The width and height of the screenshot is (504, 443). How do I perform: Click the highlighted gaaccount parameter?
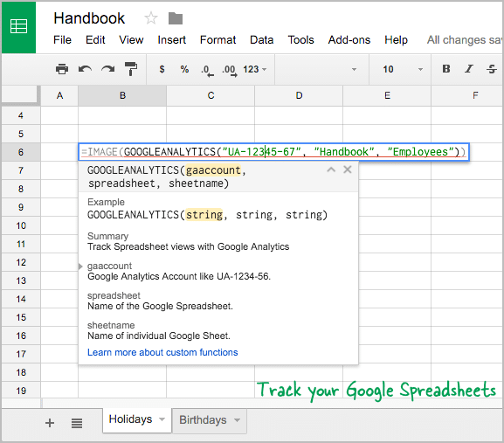click(213, 170)
